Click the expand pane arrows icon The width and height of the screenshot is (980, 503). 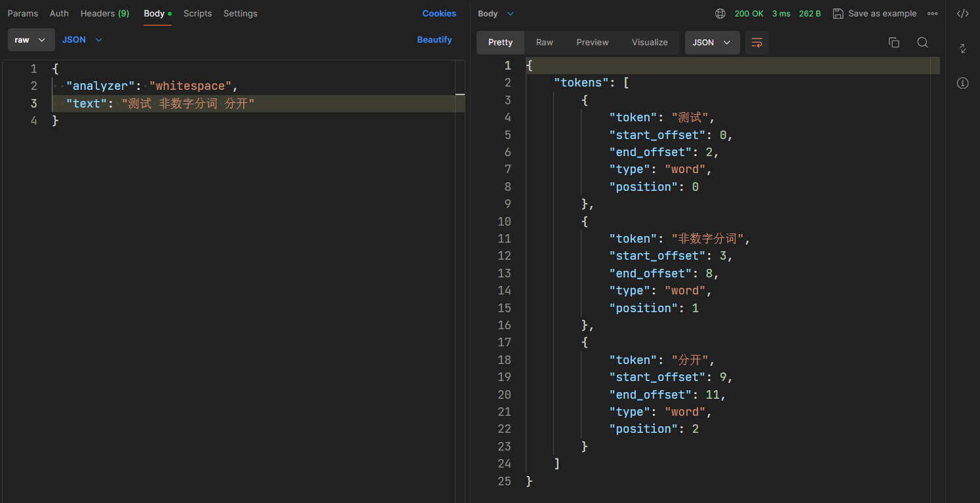click(x=962, y=49)
